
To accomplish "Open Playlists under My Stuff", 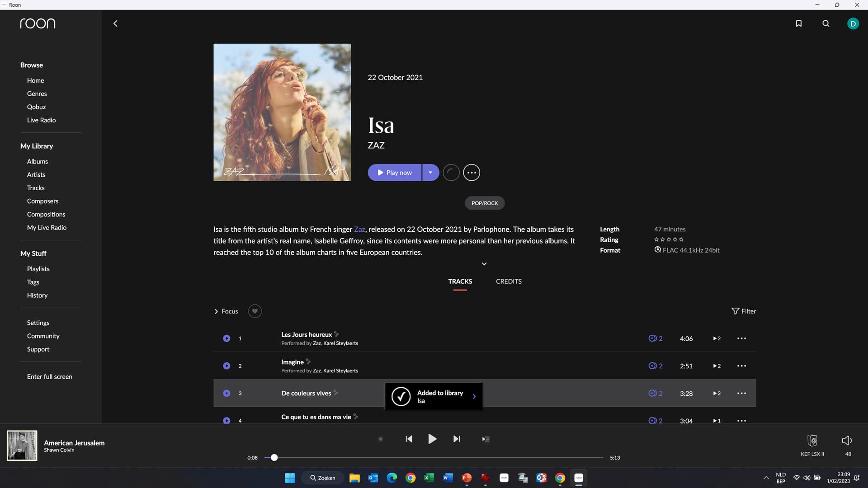I will coord(38,269).
